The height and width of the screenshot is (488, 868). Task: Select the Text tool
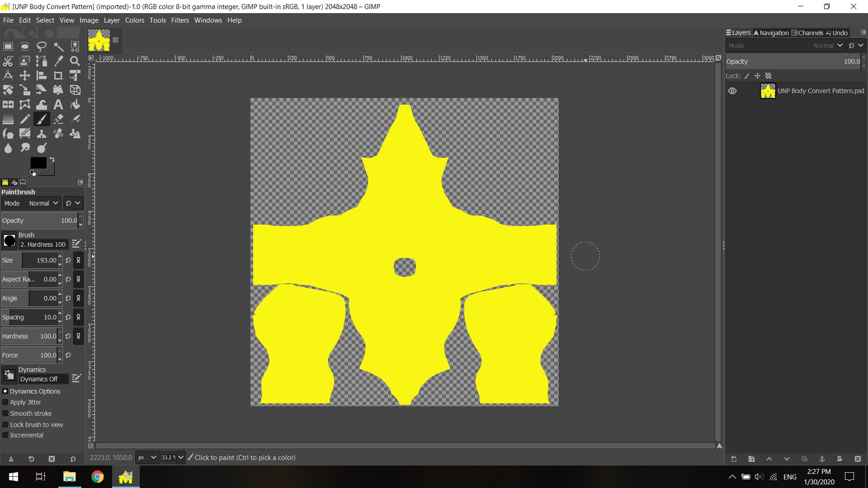[x=58, y=104]
